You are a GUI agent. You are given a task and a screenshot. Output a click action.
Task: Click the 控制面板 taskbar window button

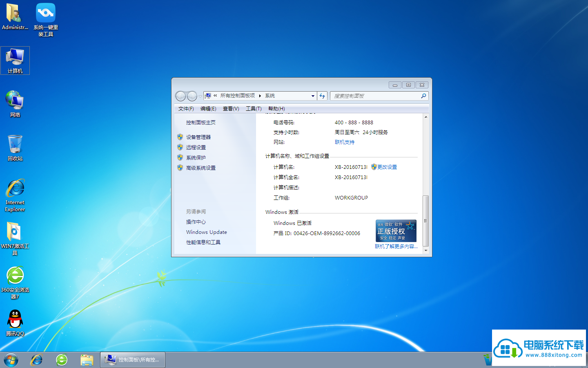[x=133, y=360]
